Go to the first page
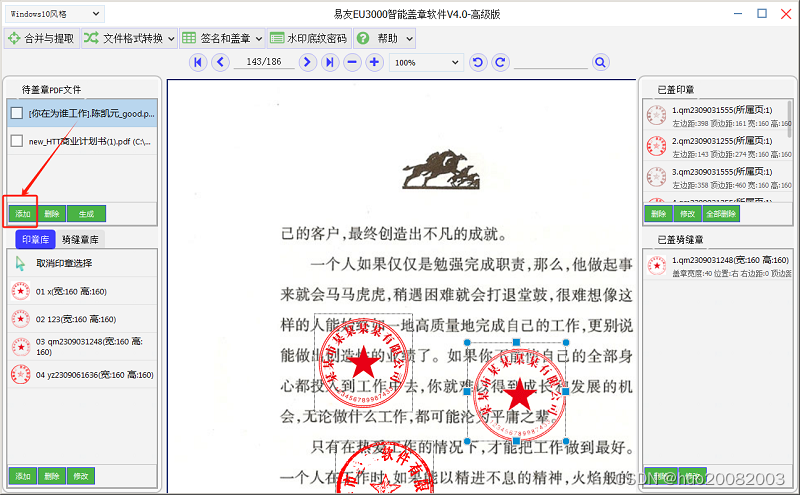 click(198, 62)
